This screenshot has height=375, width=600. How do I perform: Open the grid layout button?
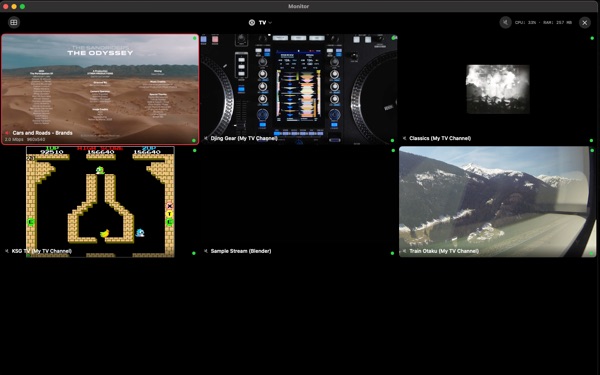coord(14,22)
